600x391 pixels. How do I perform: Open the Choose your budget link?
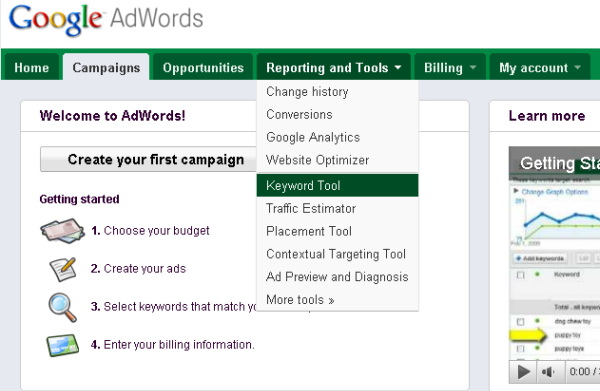tap(157, 231)
